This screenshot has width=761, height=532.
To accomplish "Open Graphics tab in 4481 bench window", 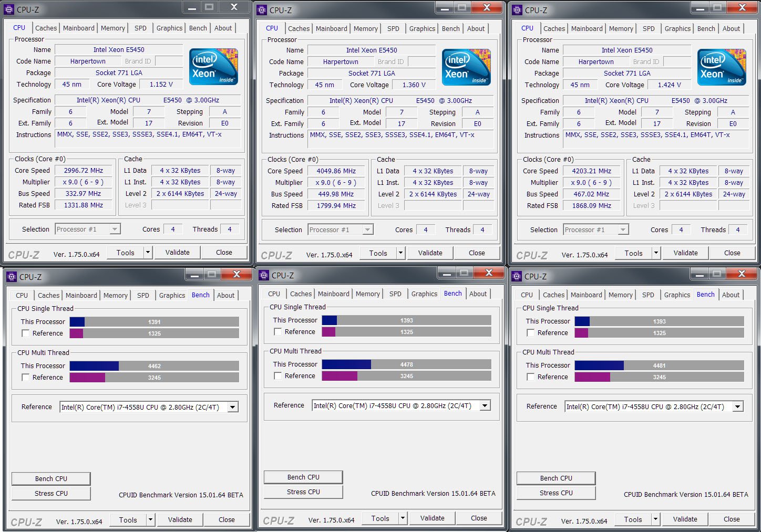I will coord(677,295).
